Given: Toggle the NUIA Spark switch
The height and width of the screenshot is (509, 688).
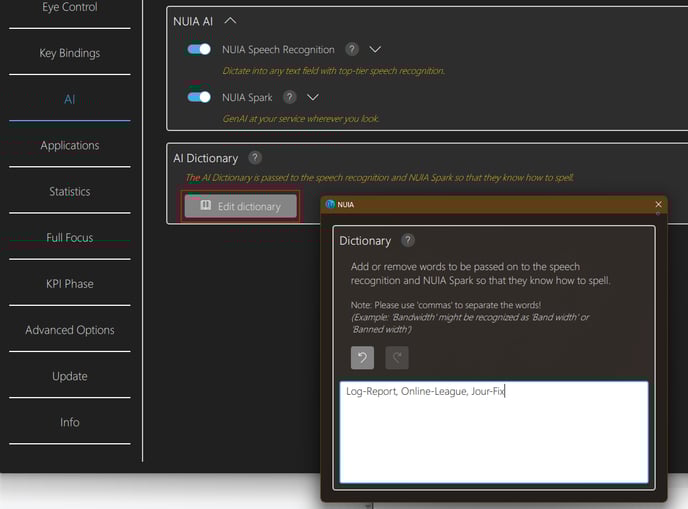Looking at the screenshot, I should [199, 97].
